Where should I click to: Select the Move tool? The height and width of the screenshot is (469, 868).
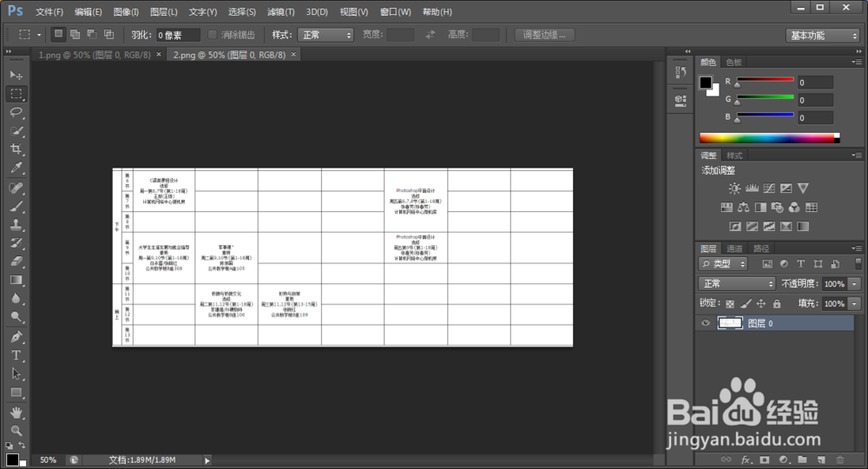tap(16, 75)
